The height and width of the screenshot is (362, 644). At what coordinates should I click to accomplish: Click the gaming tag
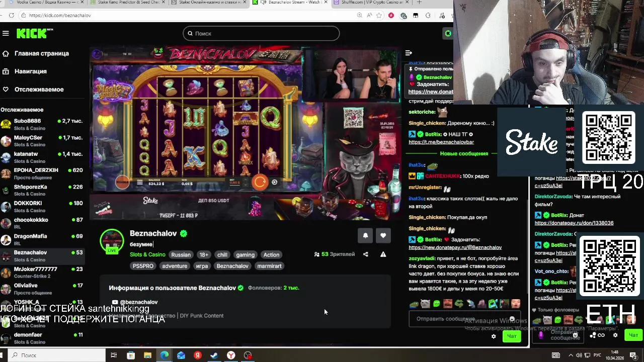246,255
